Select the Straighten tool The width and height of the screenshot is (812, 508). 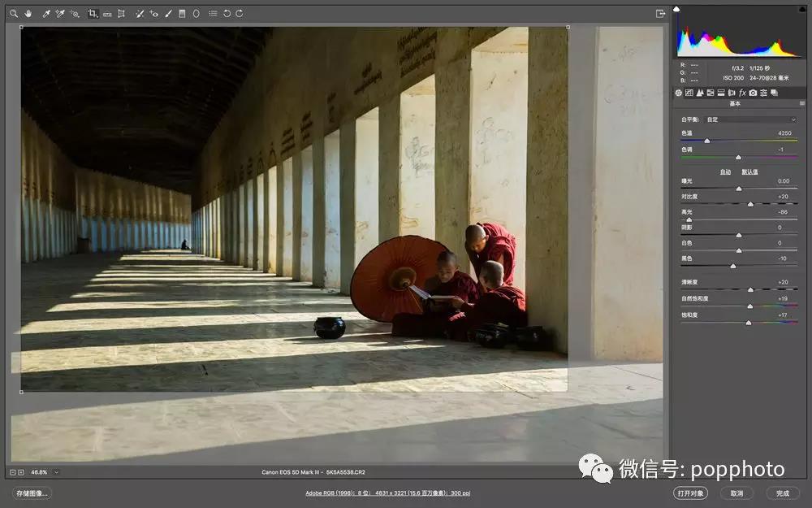coord(107,14)
